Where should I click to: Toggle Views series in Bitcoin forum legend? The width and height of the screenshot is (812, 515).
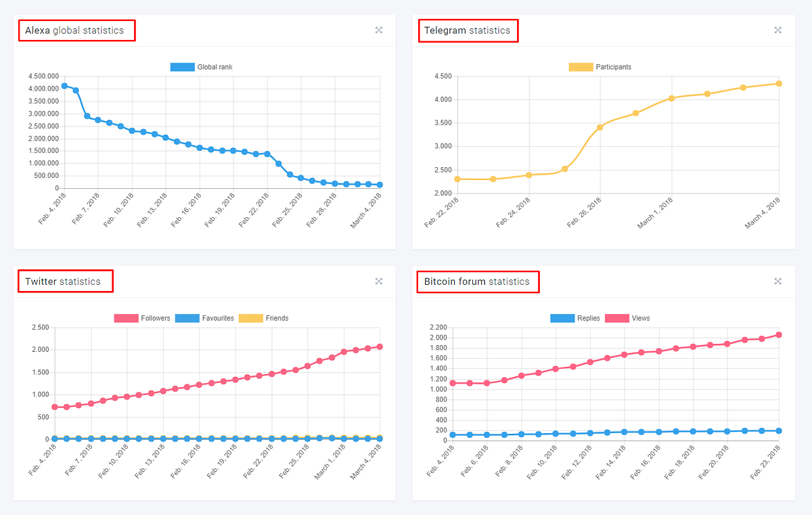tap(627, 318)
